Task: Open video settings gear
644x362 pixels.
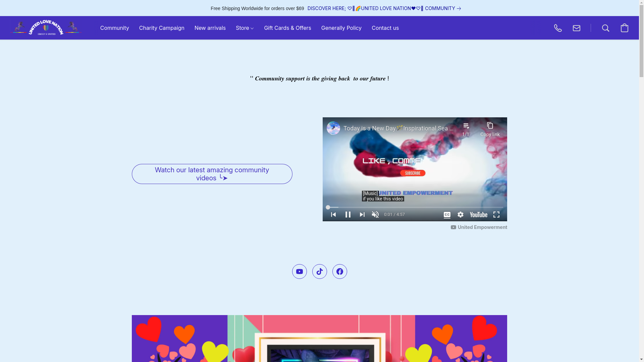Action: click(461, 215)
